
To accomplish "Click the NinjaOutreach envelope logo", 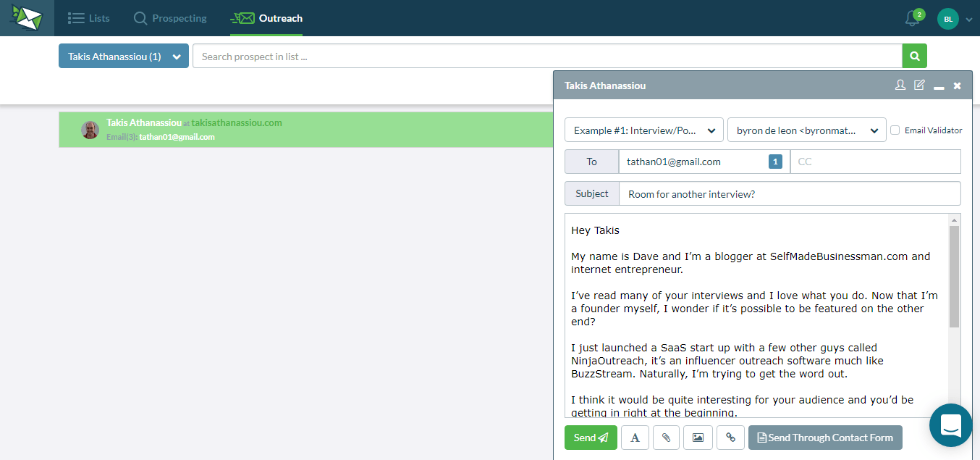I will [x=27, y=17].
